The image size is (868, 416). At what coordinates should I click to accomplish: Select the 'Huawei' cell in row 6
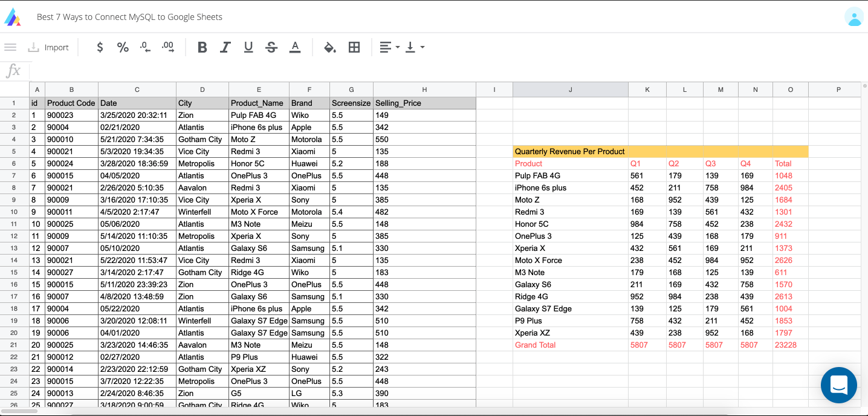pyautogui.click(x=309, y=163)
